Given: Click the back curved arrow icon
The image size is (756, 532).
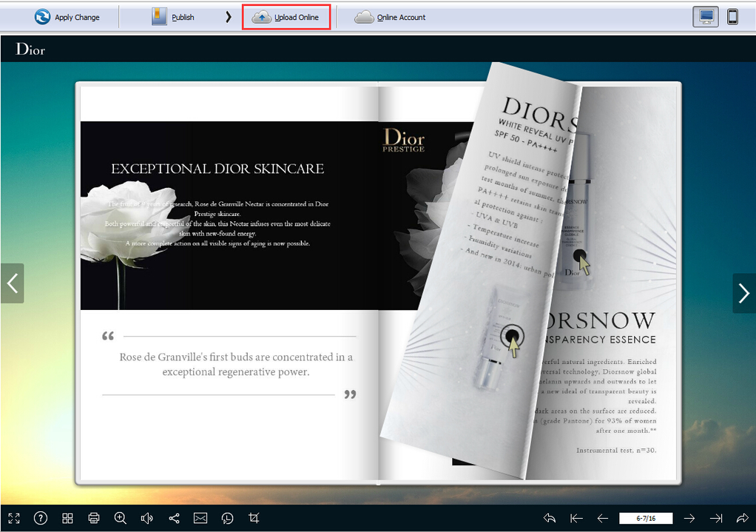Looking at the screenshot, I should pos(549,518).
